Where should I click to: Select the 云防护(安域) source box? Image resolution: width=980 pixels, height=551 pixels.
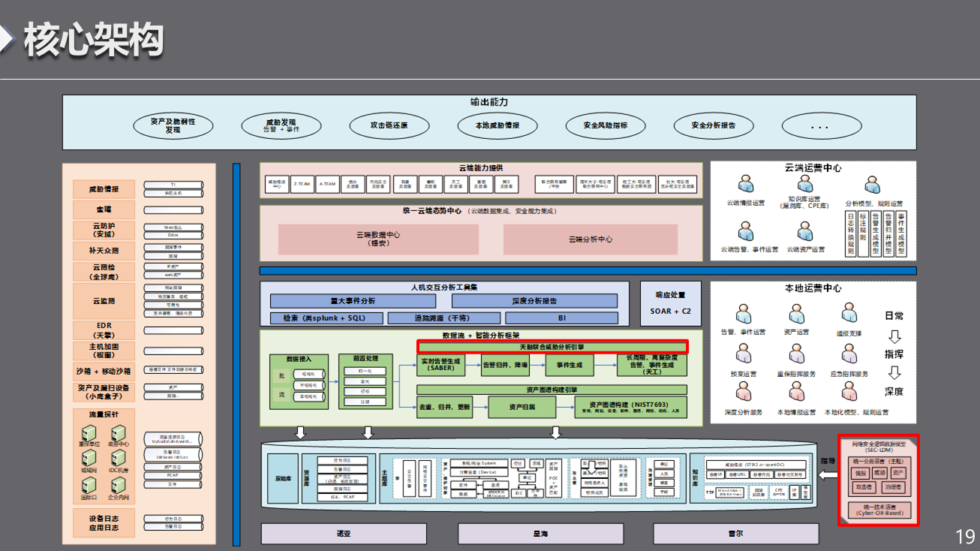(x=104, y=230)
